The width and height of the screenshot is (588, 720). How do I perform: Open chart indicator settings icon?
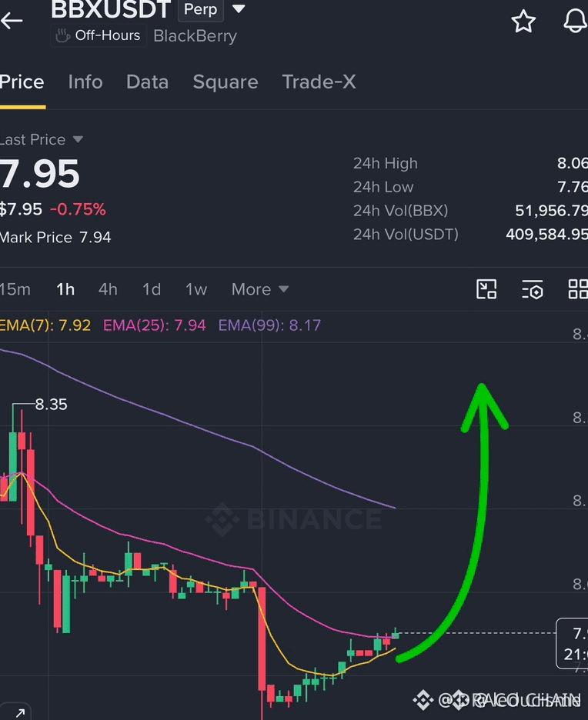point(533,290)
